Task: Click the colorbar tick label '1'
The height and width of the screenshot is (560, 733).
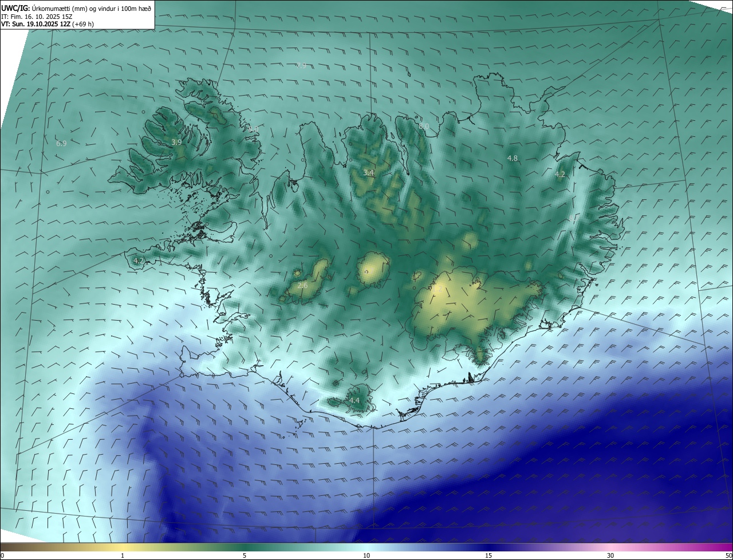Action: pos(123,555)
